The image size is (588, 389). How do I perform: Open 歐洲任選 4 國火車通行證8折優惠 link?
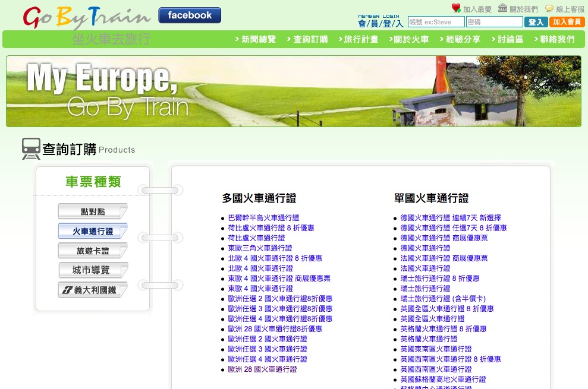pos(280,319)
